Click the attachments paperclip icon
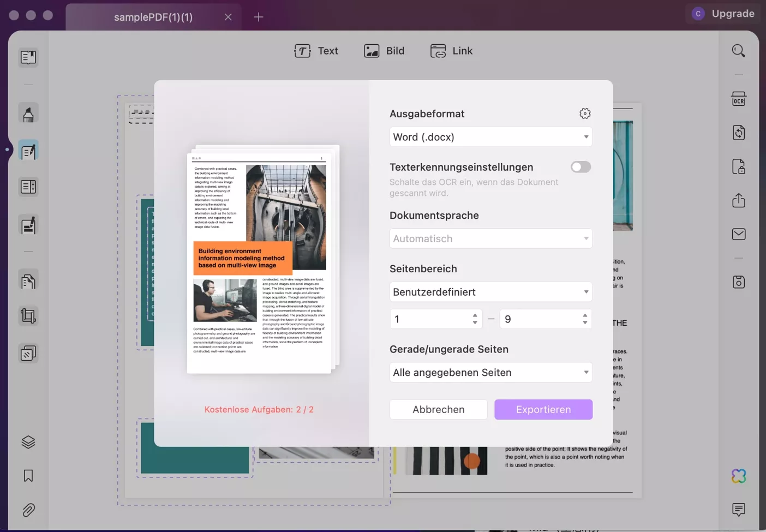Viewport: 766px width, 532px height. tap(28, 510)
